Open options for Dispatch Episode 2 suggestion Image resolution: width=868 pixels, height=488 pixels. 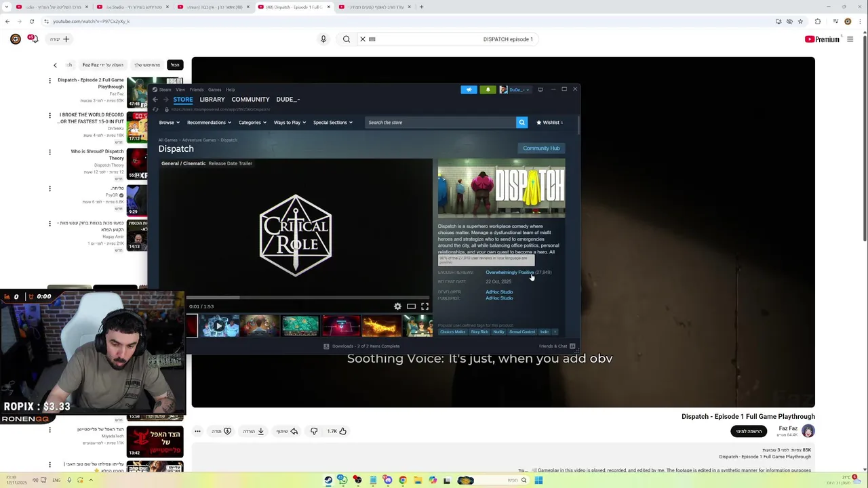[50, 80]
